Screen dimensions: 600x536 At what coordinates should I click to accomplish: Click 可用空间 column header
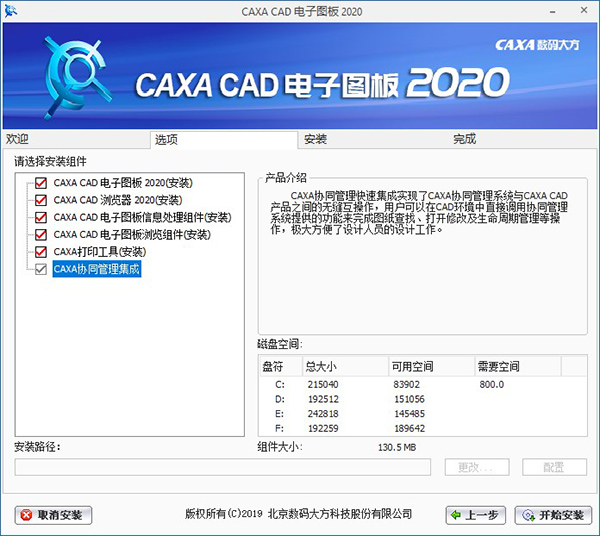[x=432, y=367]
